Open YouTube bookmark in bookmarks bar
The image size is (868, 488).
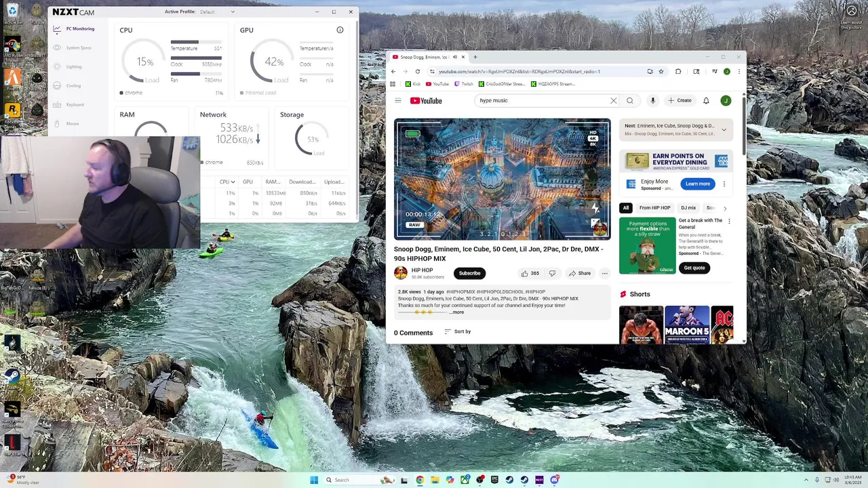437,84
